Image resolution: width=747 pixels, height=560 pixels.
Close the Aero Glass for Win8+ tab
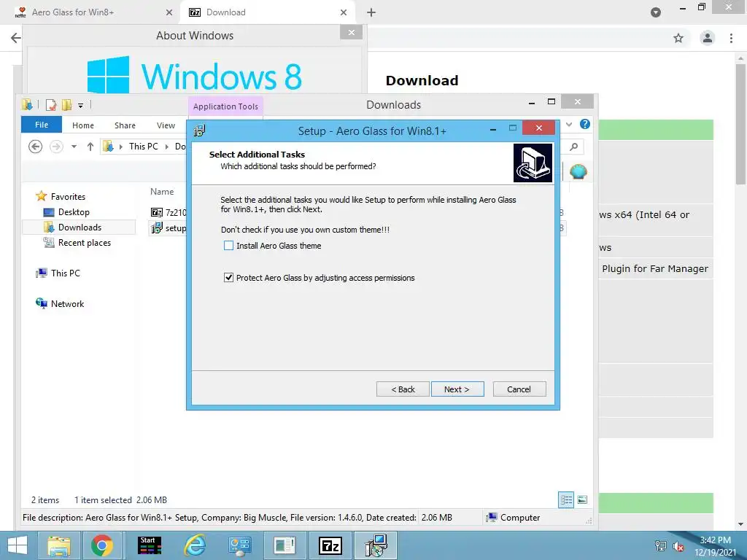pos(169,12)
